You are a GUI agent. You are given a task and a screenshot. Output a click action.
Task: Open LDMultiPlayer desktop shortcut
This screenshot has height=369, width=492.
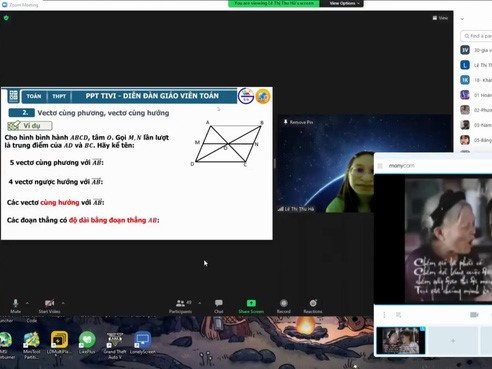pos(59,343)
